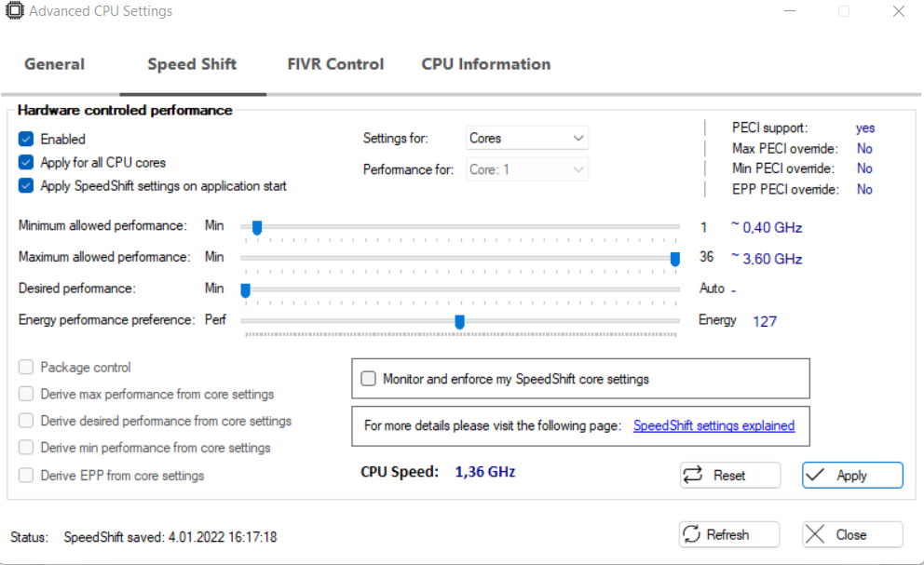Click the Refresh circular arrow icon
Screen dimensions: 924x565
692,534
